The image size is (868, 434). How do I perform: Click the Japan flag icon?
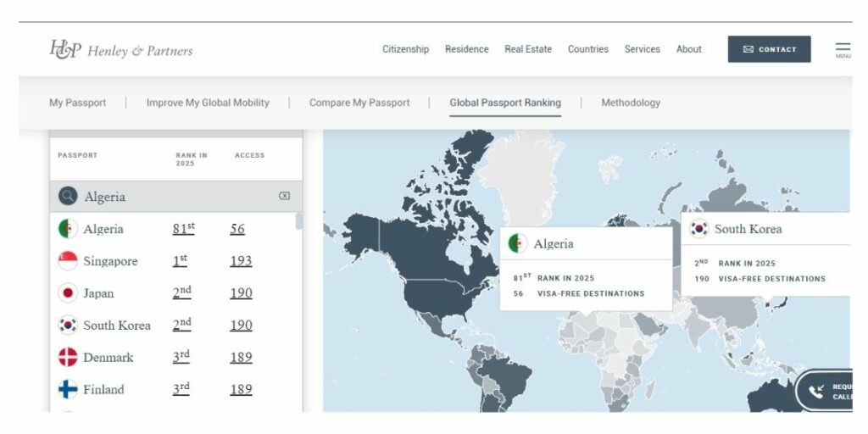(68, 292)
